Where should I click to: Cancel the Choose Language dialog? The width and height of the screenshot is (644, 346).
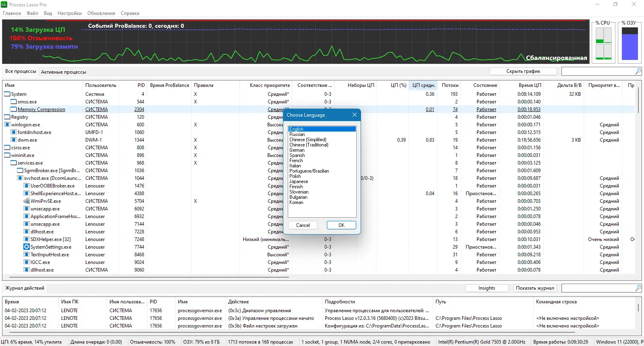(x=303, y=225)
